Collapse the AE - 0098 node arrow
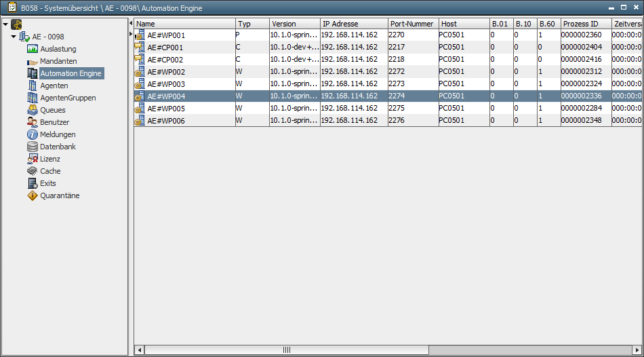This screenshot has height=357, width=644. (x=14, y=37)
